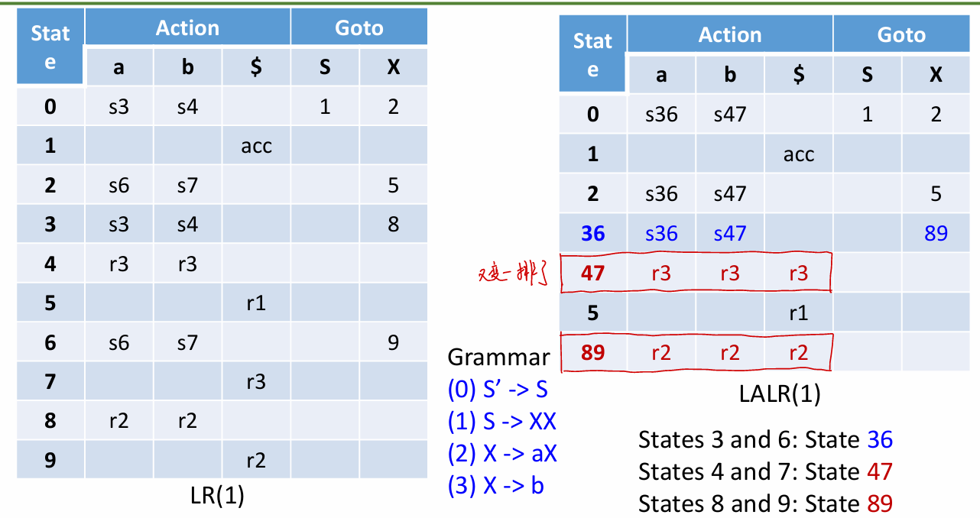Click the red state 89 row header
This screenshot has height=518, width=980.
click(592, 352)
